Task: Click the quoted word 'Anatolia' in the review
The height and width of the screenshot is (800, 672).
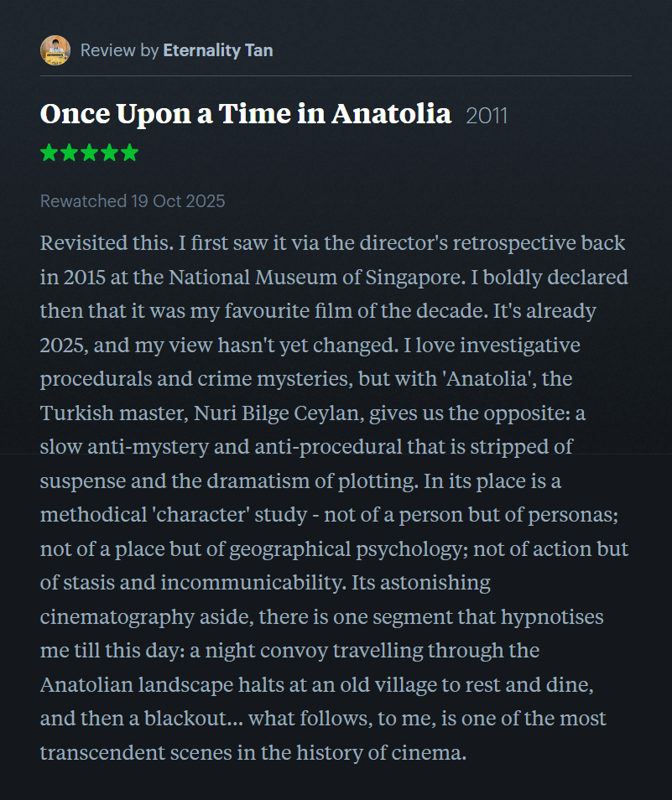Action: pos(490,379)
